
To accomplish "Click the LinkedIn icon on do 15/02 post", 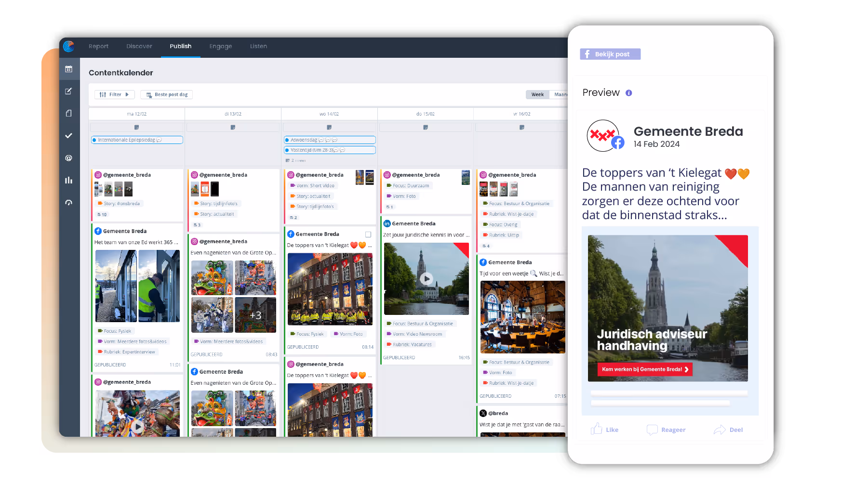I will (x=387, y=223).
